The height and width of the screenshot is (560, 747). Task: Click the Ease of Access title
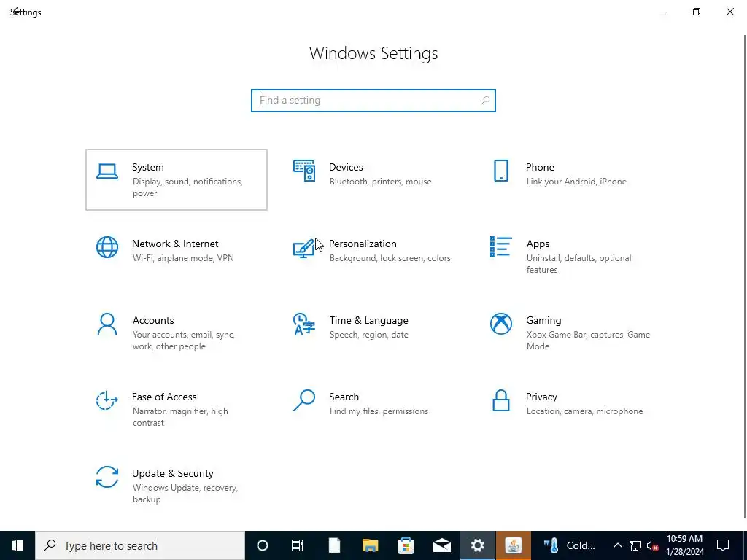164,397
